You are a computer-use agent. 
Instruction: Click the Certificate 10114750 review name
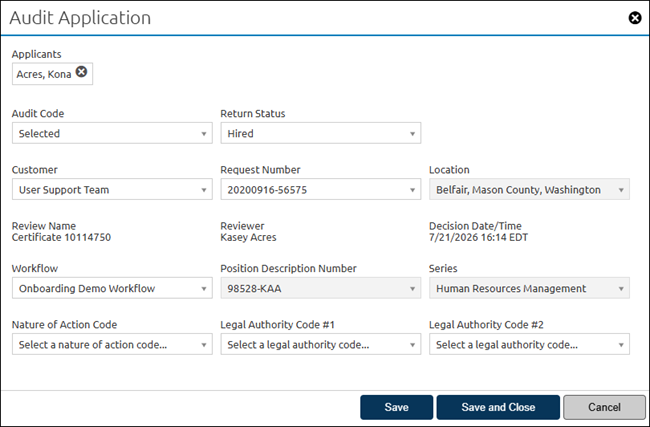tap(61, 238)
